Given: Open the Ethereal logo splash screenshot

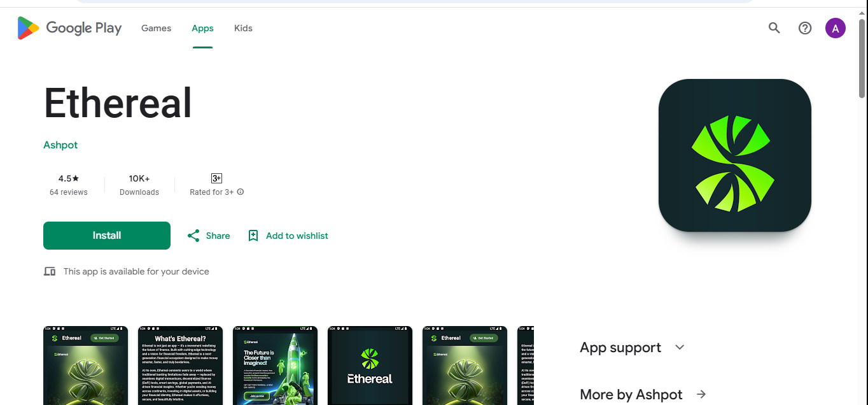Looking at the screenshot, I should click(370, 366).
